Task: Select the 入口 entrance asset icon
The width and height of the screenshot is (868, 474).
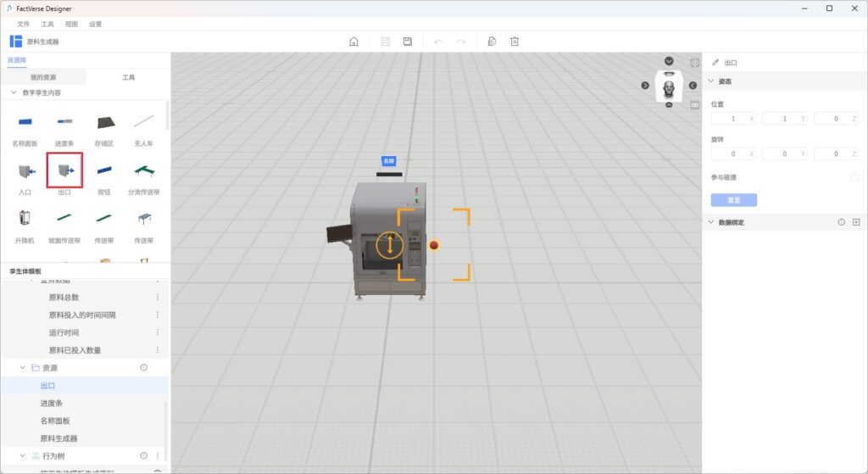Action: point(25,170)
